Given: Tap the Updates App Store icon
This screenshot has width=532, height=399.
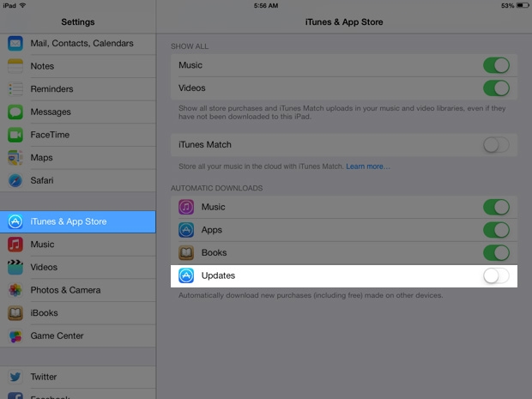Looking at the screenshot, I should pos(186,275).
